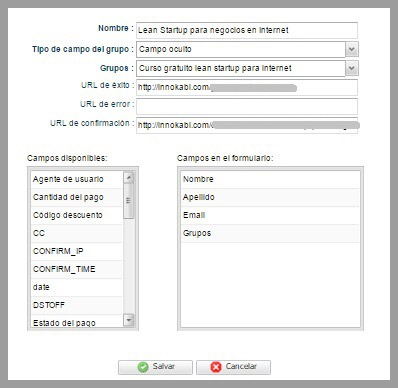This screenshot has width=398, height=388.
Task: Select Cantidad del pago in available fields
Action: coord(77,197)
